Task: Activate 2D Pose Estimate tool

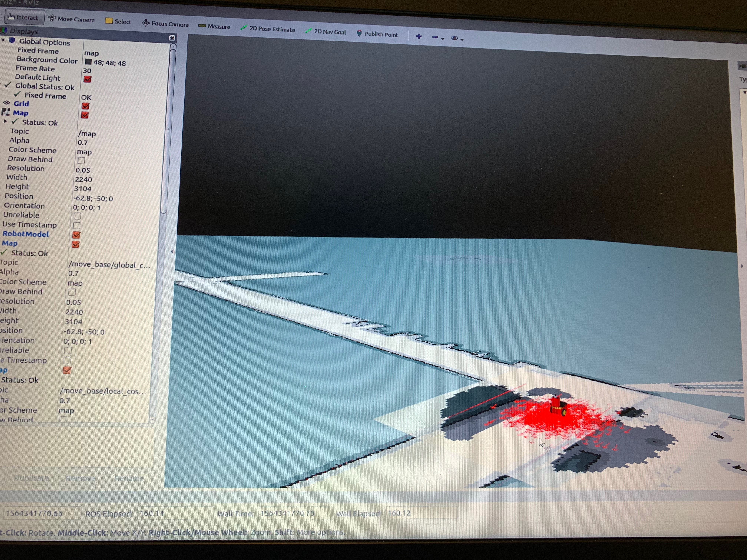Action: click(x=268, y=29)
